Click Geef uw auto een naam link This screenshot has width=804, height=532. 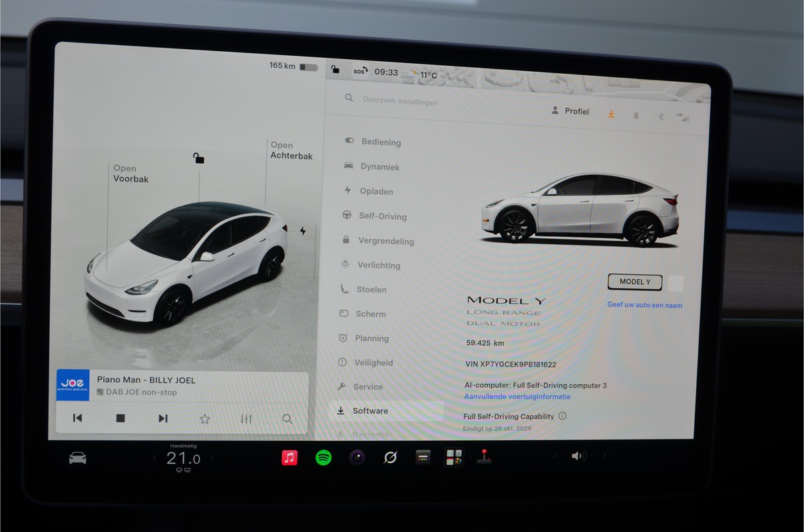click(x=644, y=305)
